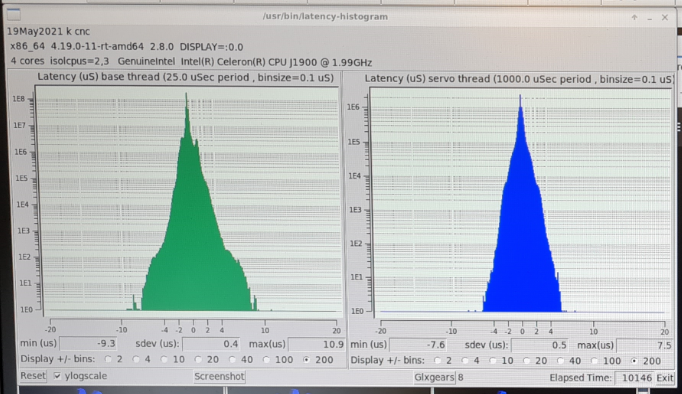The image size is (682, 394).
Task: Select 20 bins for servo thread
Action: click(x=527, y=361)
